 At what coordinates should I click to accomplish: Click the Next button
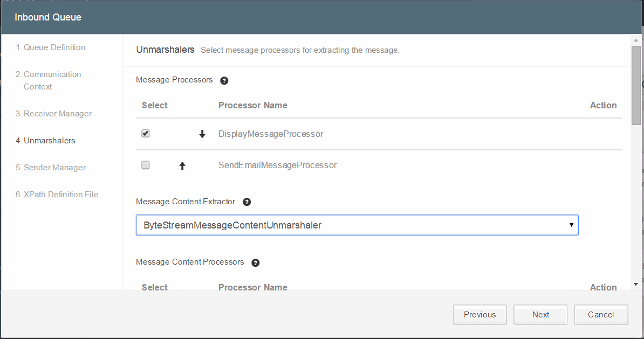[x=540, y=315]
